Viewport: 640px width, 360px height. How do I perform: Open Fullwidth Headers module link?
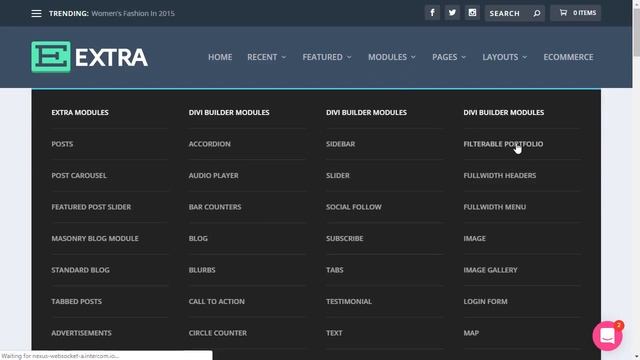(x=500, y=176)
